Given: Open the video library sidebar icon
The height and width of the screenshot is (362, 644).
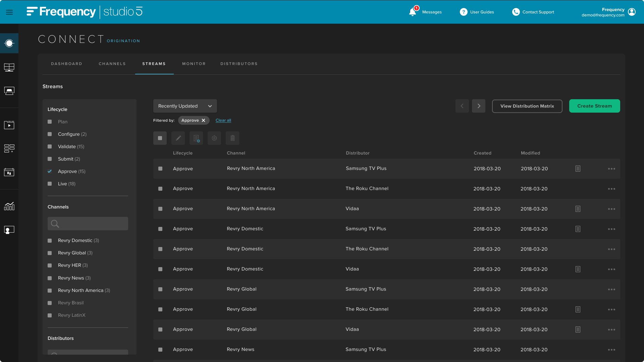Looking at the screenshot, I should point(9,125).
